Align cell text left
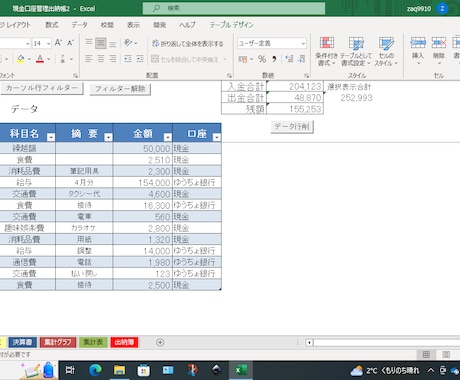 coord(88,59)
